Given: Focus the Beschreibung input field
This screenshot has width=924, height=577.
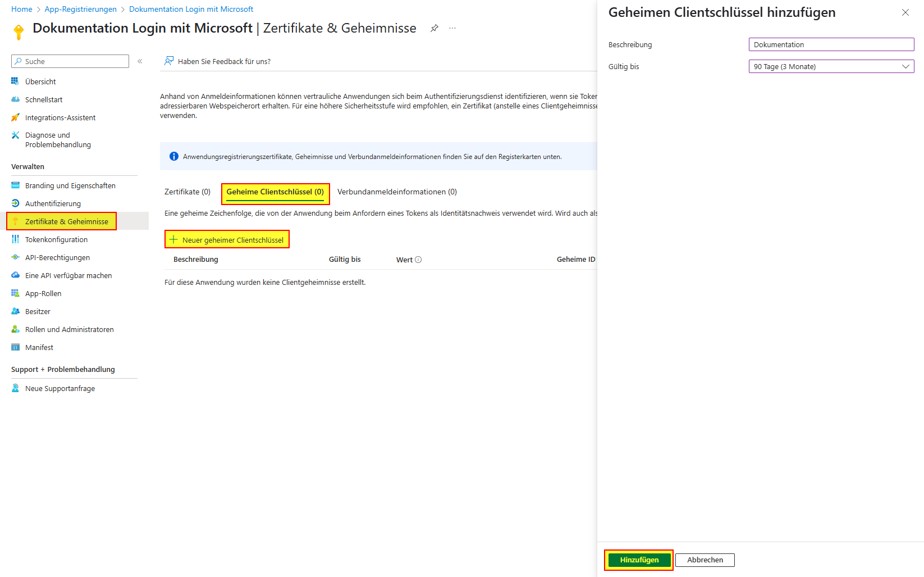Looking at the screenshot, I should (x=831, y=44).
